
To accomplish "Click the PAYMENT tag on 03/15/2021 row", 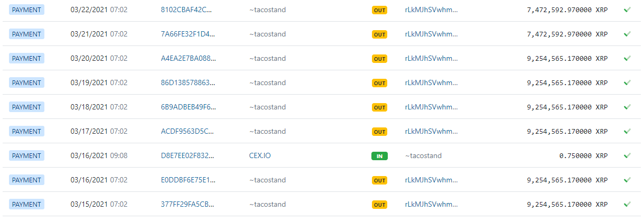I will point(26,204).
